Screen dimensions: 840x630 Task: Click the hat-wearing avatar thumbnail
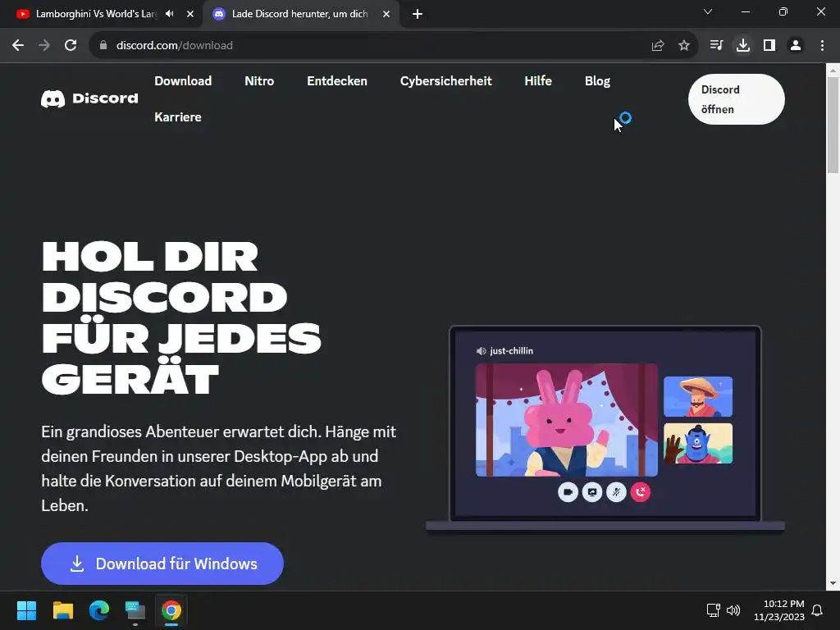click(x=698, y=396)
